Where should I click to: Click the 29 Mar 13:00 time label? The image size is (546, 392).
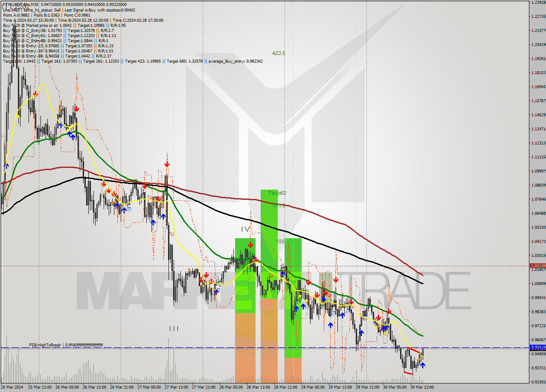(x=340, y=387)
